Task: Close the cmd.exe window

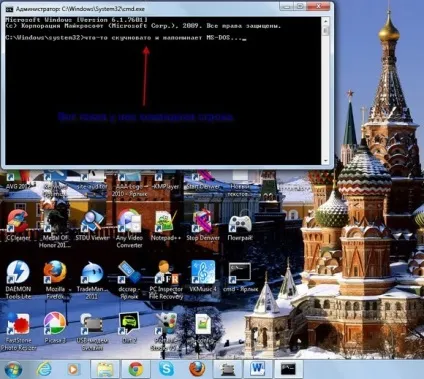Action: click(319, 6)
